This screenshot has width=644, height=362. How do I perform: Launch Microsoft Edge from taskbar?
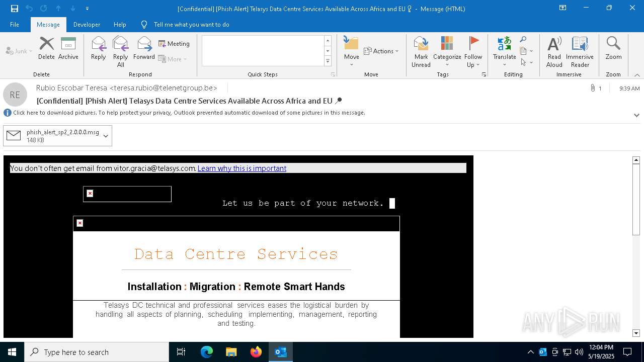coord(207,352)
